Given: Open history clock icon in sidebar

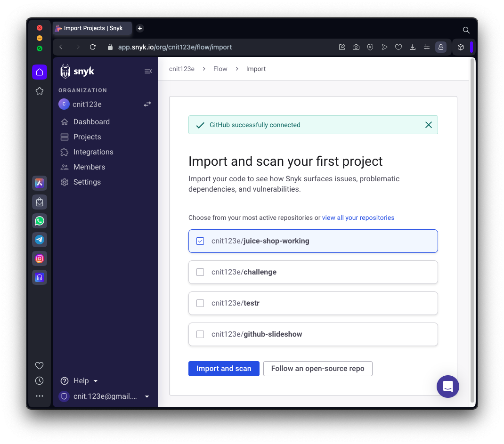Looking at the screenshot, I should click(x=40, y=381).
